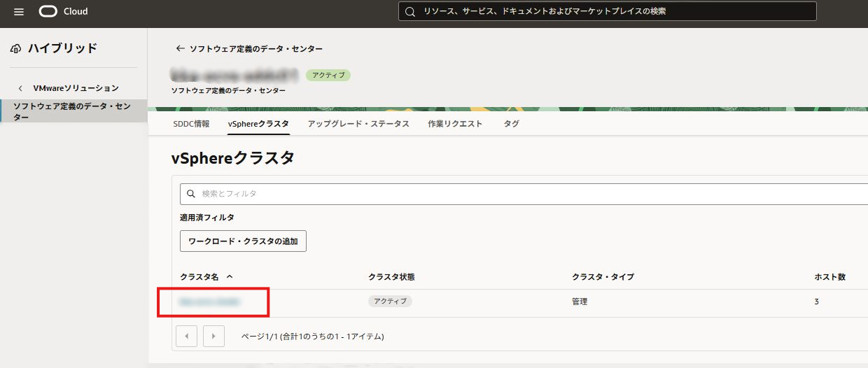Screen dimensions: 868x368
Task: Open the hamburger navigation menu
Action: click(x=19, y=12)
